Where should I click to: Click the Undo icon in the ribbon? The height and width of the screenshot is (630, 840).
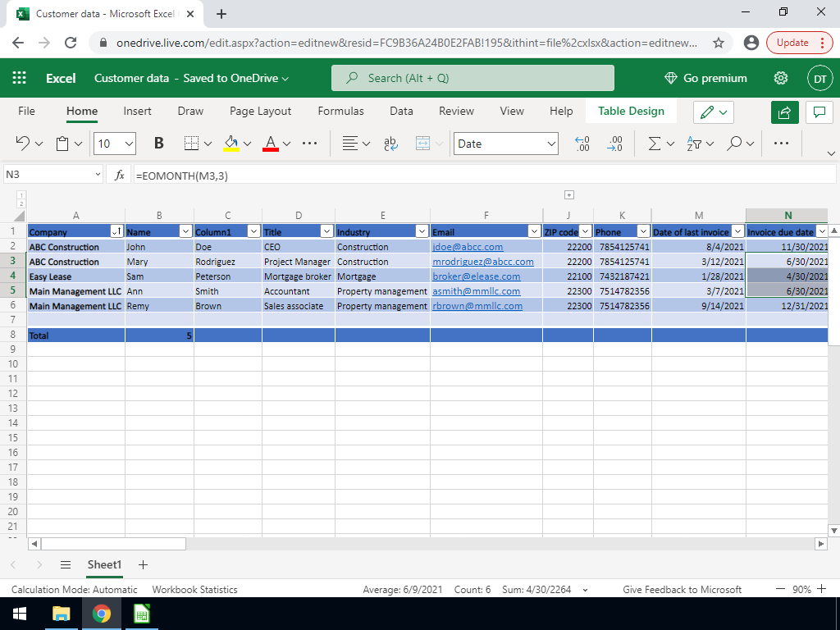(x=22, y=143)
